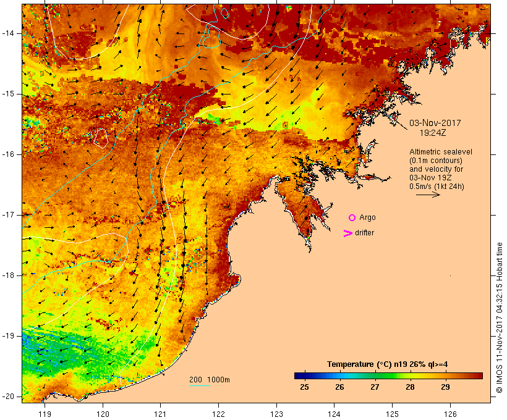This screenshot has height=420, width=507.
Task: Click the small closed cyan contour near 122E 13.7S
Action: tap(224, 13)
